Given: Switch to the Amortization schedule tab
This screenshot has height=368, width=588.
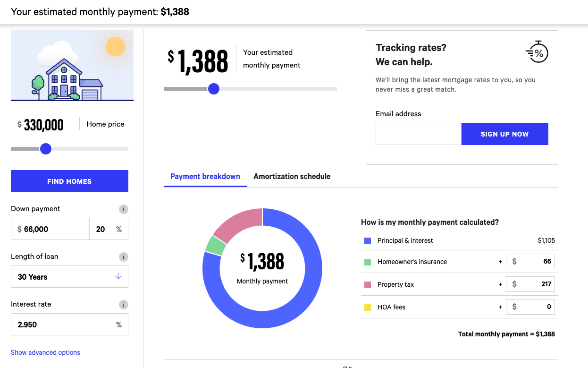Looking at the screenshot, I should 292,176.
